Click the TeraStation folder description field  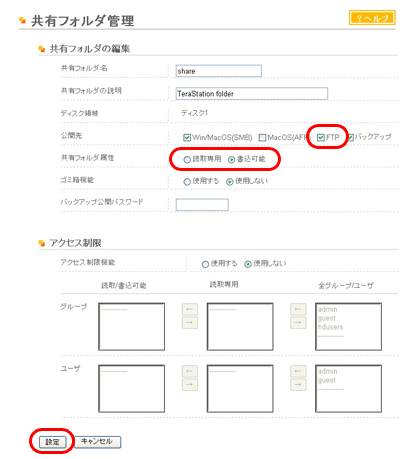pyautogui.click(x=252, y=94)
